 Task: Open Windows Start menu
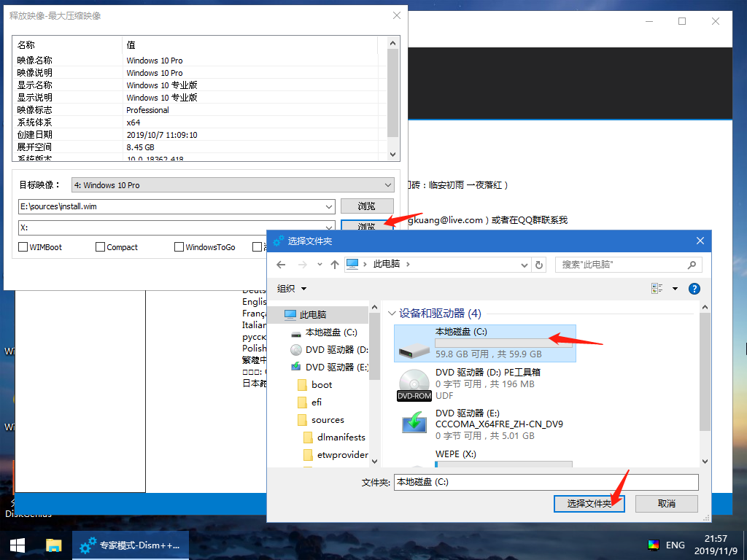tap(18, 545)
